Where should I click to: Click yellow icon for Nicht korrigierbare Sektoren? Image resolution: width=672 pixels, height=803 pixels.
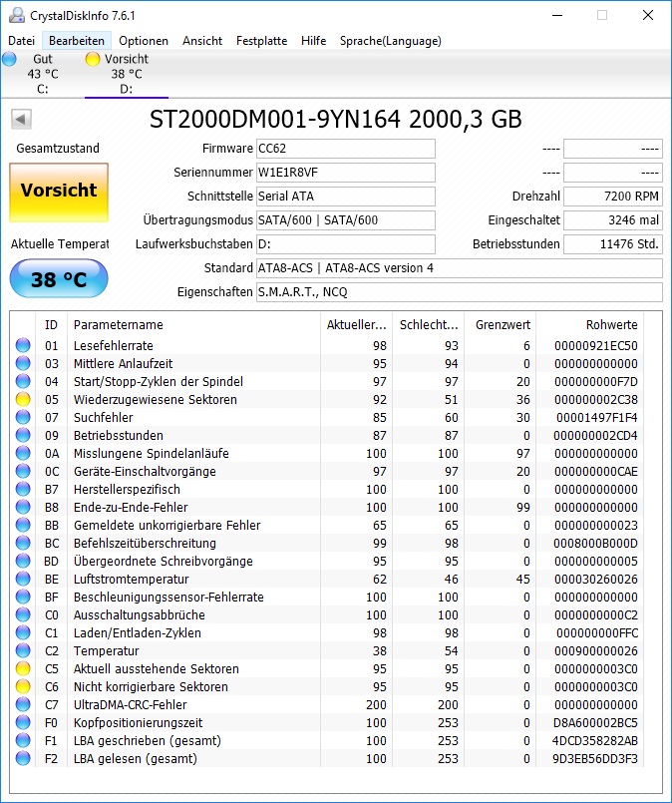click(x=23, y=686)
